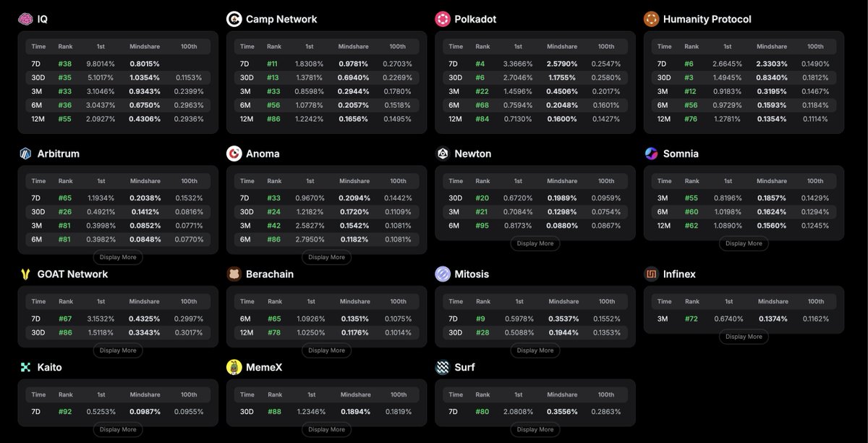Open the Kaito project title

coord(49,367)
